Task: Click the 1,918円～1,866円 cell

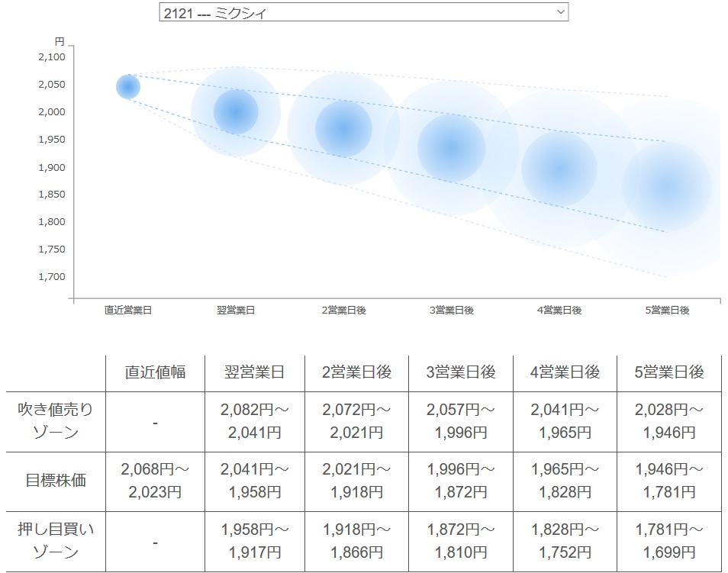Action: click(x=356, y=540)
